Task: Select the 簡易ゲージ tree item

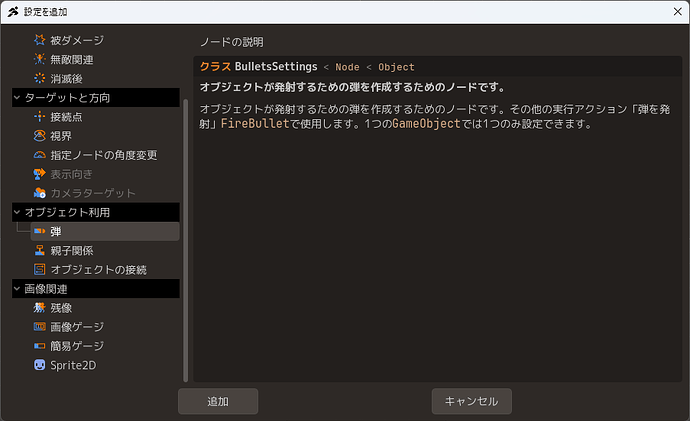Action: [105, 346]
